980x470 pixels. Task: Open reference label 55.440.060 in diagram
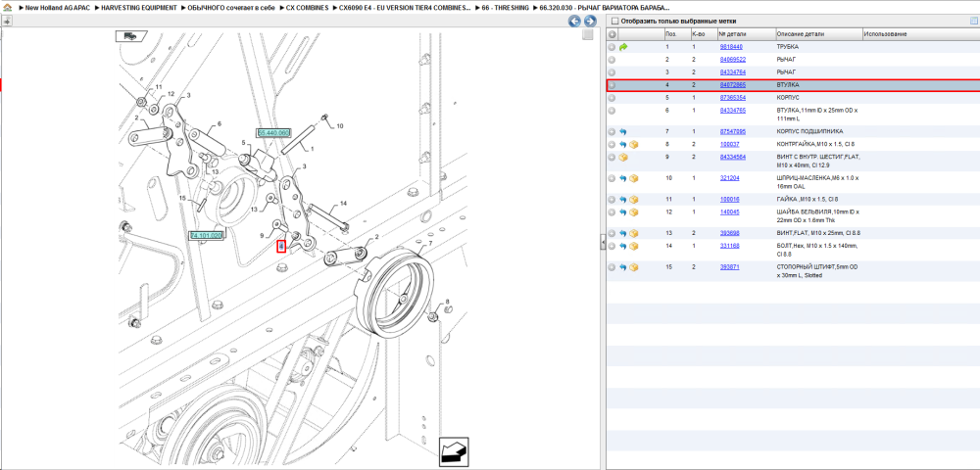pos(273,133)
